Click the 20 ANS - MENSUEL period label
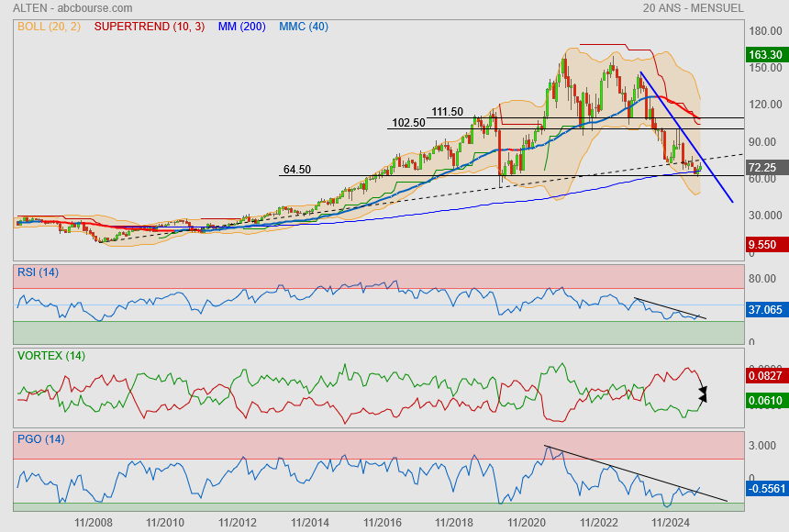 click(694, 8)
